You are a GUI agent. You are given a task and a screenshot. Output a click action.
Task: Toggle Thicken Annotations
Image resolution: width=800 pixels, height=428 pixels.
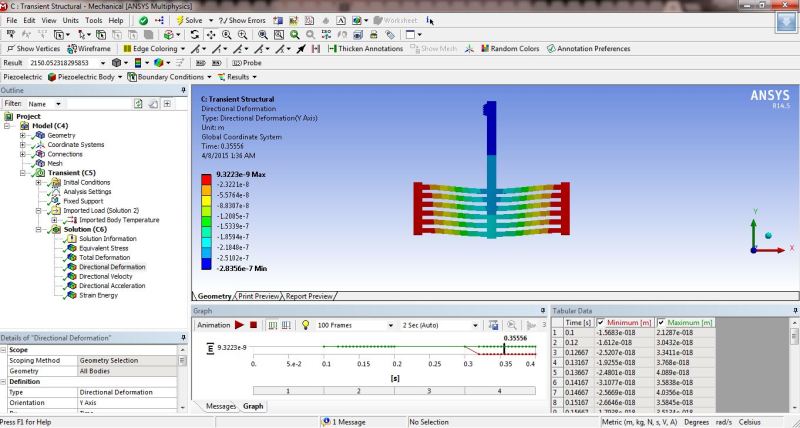[x=365, y=48]
